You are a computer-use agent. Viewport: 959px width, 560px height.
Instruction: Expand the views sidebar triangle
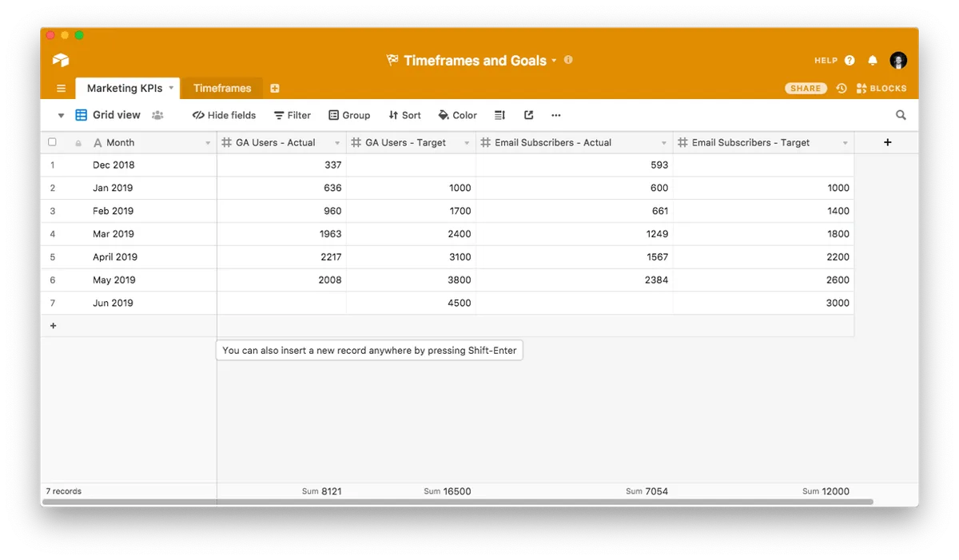tap(61, 116)
